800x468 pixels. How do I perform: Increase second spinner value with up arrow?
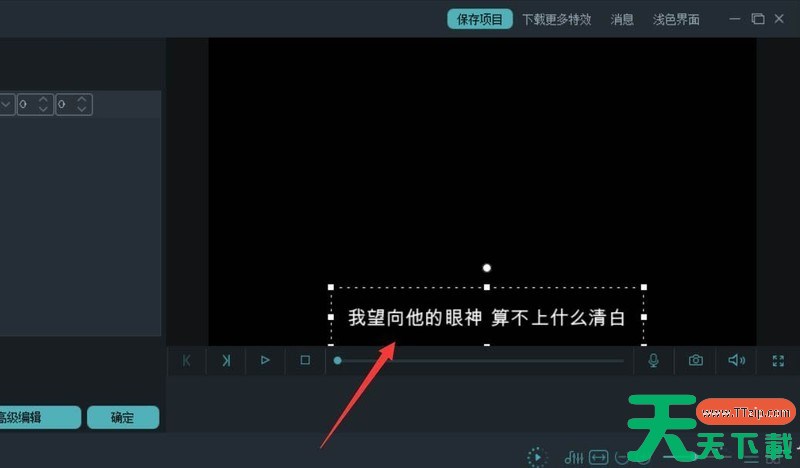pos(82,99)
